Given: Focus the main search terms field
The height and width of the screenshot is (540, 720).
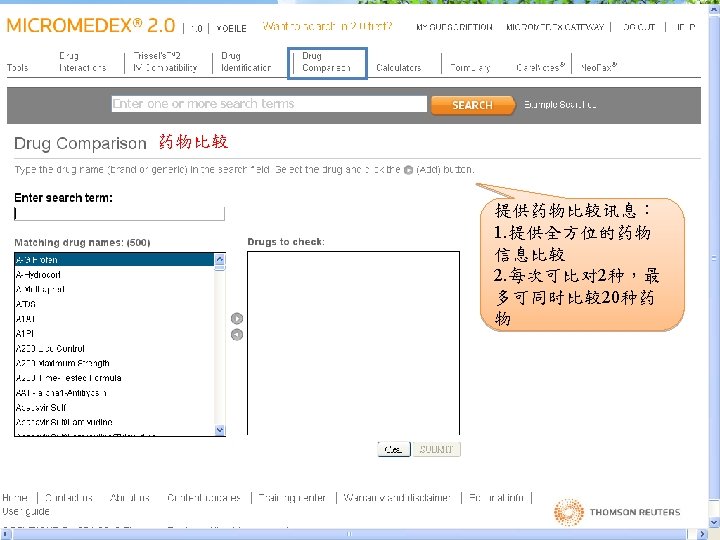Looking at the screenshot, I should (269, 104).
